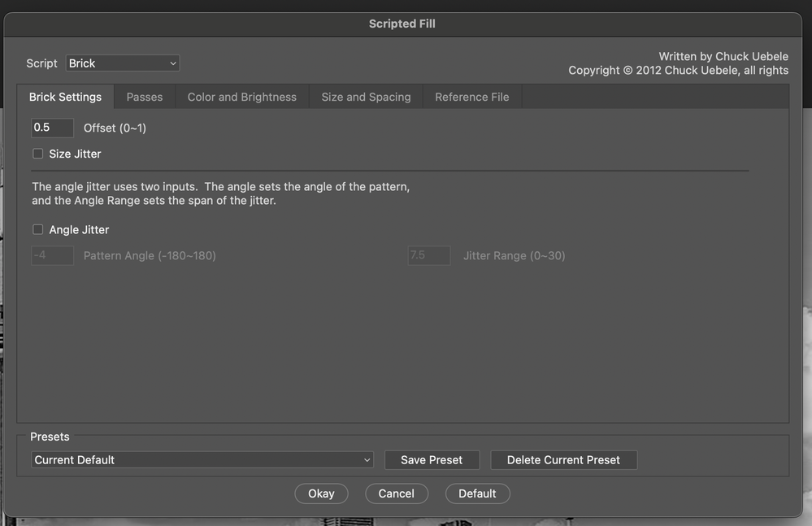Click the Jitter Range input showing 7.5

[429, 254]
